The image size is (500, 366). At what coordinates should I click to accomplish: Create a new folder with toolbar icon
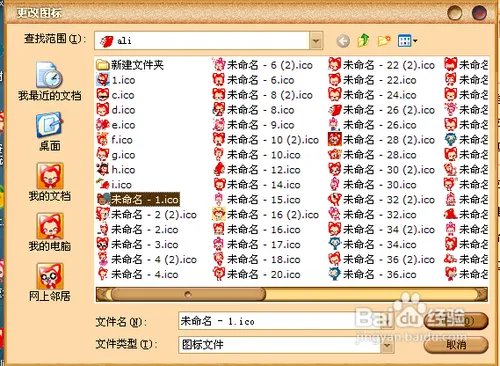[384, 41]
